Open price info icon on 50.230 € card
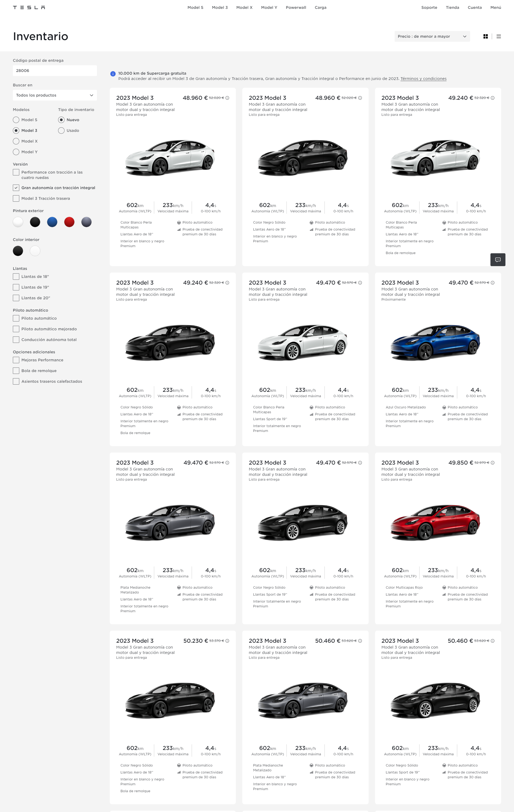Screen dimensions: 514x812 (227, 641)
